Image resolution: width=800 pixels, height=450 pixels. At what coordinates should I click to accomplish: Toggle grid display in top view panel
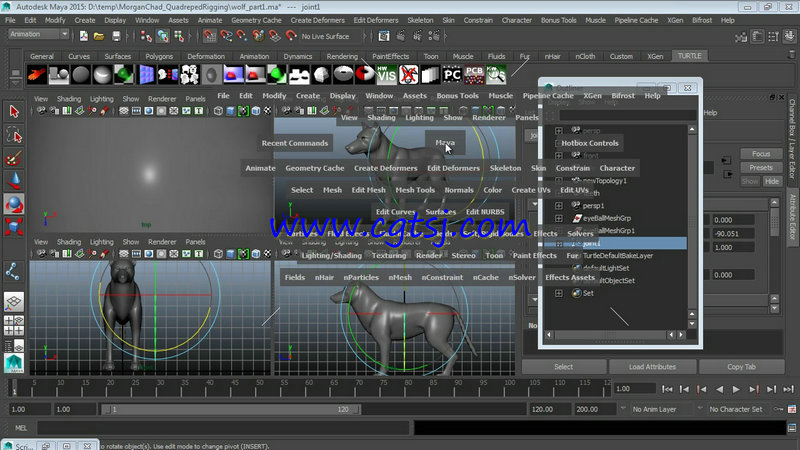123,111
